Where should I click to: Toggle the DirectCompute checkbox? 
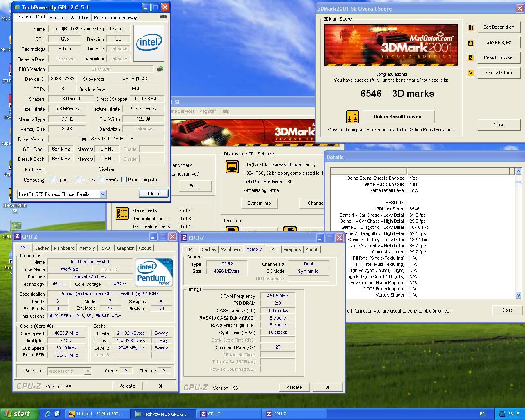tap(124, 180)
